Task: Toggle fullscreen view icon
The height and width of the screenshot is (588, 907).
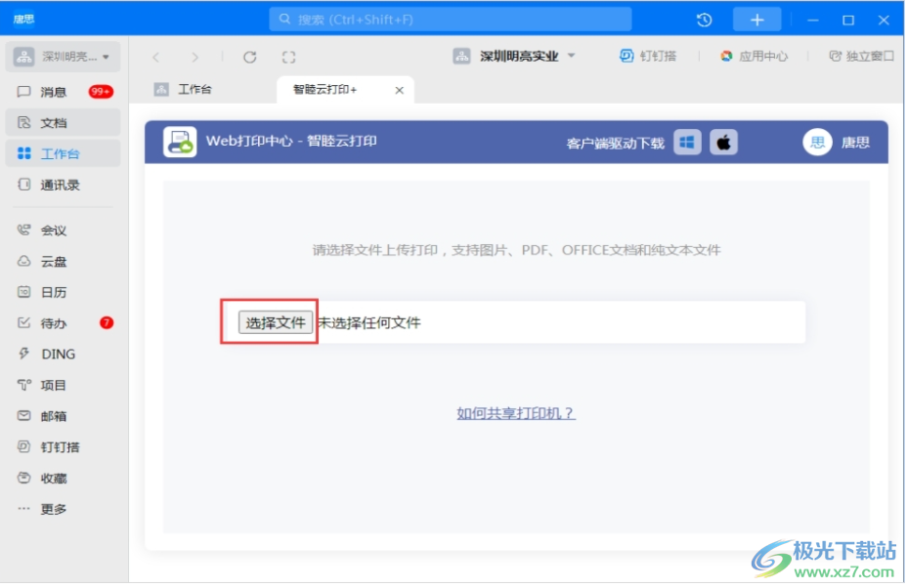Action: tap(288, 58)
